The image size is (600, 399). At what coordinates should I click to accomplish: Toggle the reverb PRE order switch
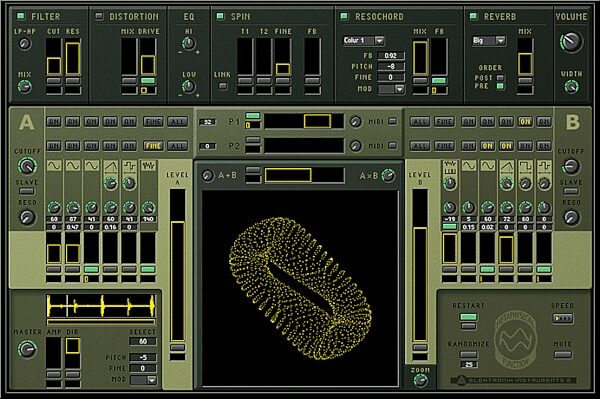coord(500,86)
